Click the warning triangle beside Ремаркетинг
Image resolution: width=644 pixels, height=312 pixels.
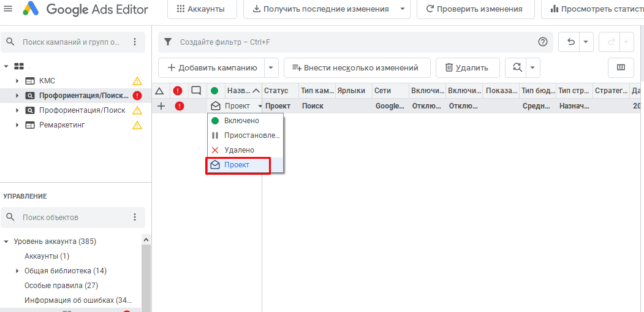tap(137, 125)
